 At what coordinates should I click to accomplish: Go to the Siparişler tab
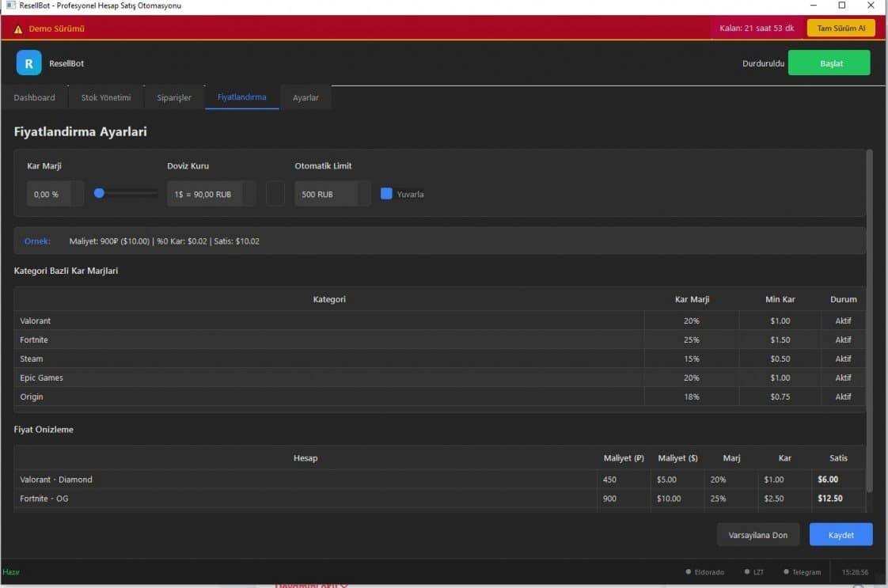(x=174, y=97)
